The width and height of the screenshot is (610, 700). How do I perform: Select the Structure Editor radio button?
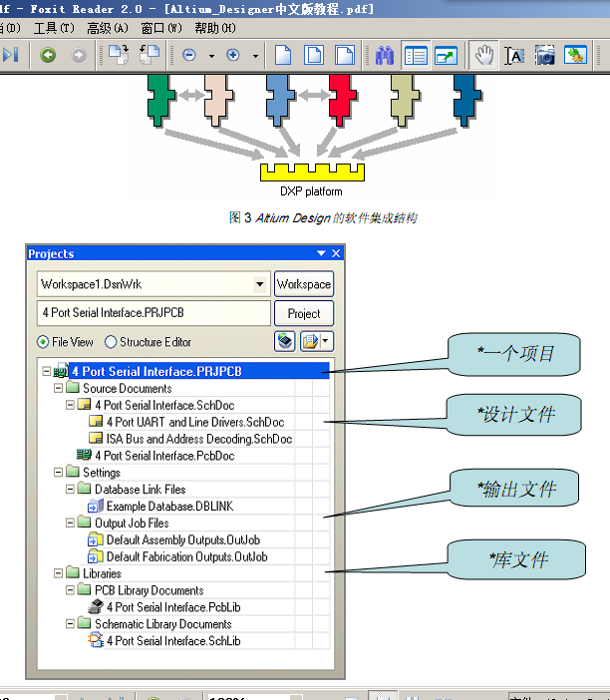click(x=111, y=342)
